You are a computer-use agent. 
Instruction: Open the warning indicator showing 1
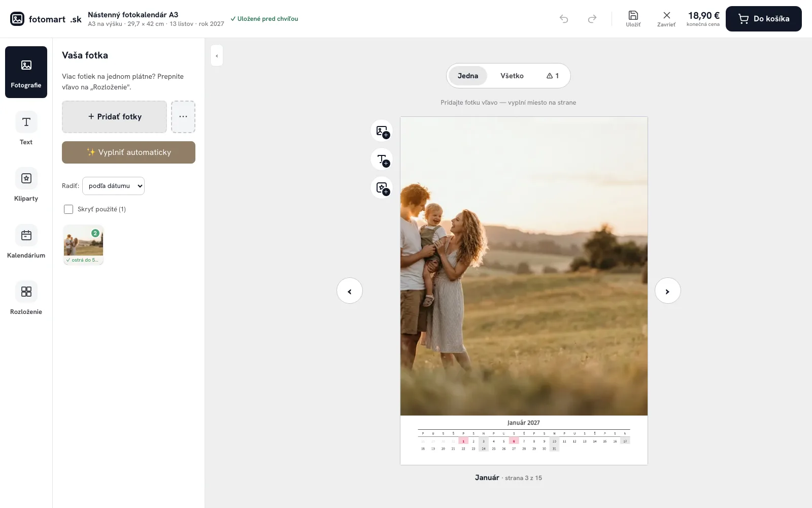tap(553, 76)
